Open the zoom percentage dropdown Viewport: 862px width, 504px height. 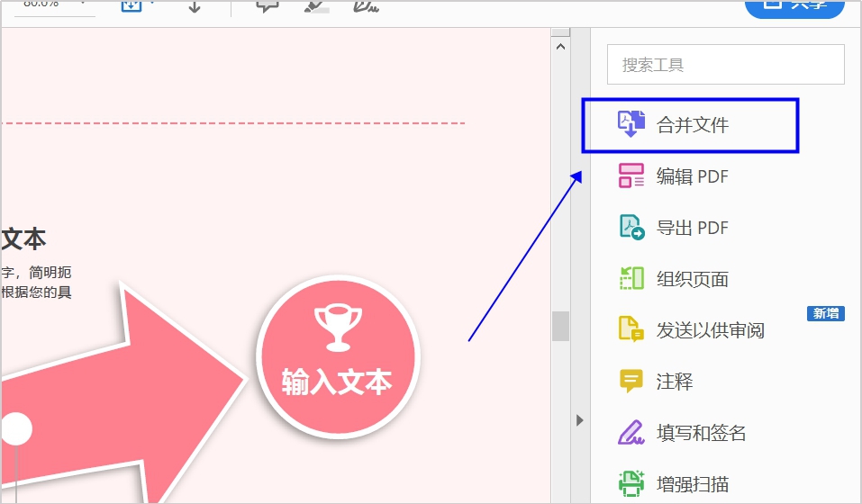click(x=83, y=4)
